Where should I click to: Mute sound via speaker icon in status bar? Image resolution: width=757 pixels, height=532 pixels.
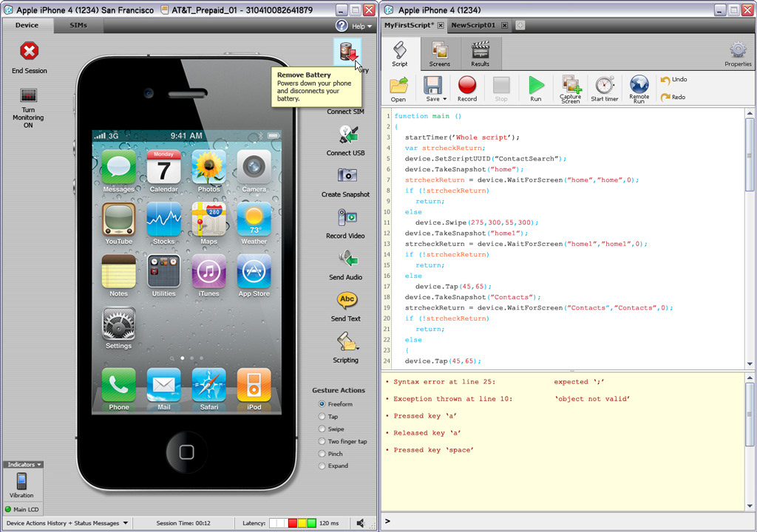[360, 523]
